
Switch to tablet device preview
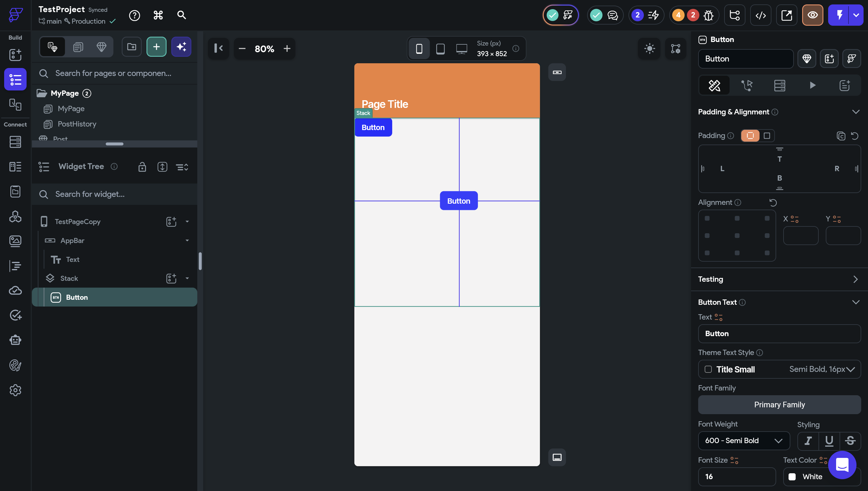coord(440,49)
